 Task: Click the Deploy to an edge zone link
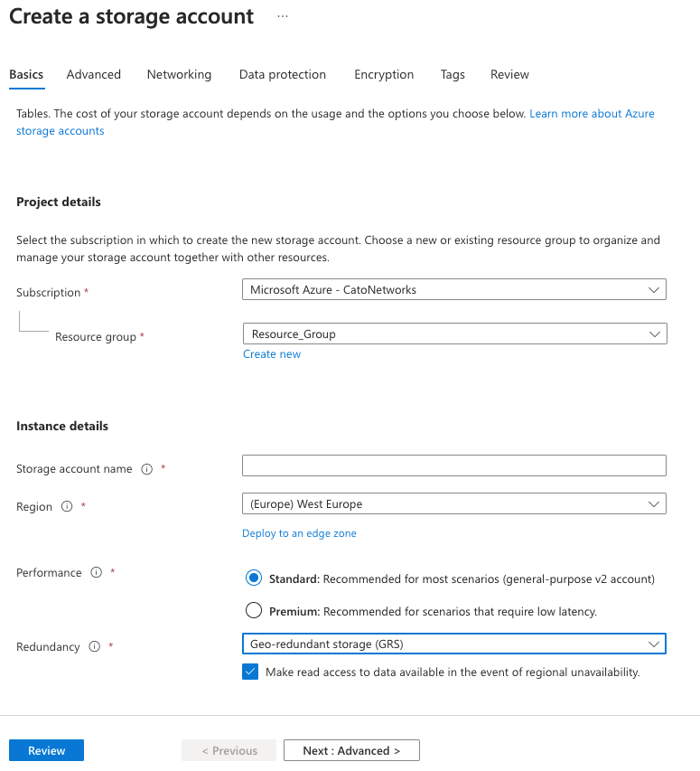[299, 533]
